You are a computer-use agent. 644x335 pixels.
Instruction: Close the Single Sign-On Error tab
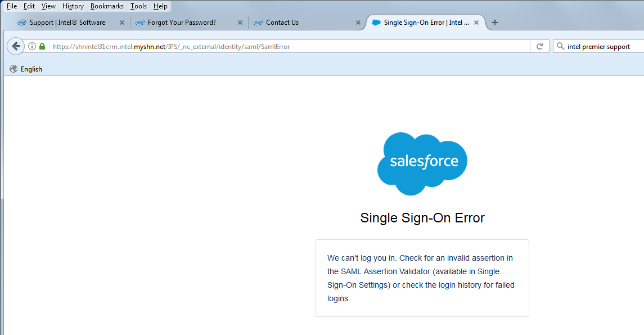click(476, 23)
